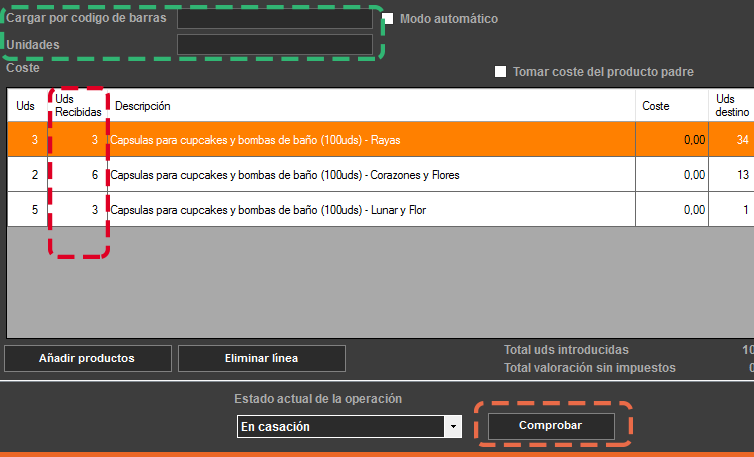Enable the Modo automático checkbox
The height and width of the screenshot is (457, 754).
coord(388,19)
